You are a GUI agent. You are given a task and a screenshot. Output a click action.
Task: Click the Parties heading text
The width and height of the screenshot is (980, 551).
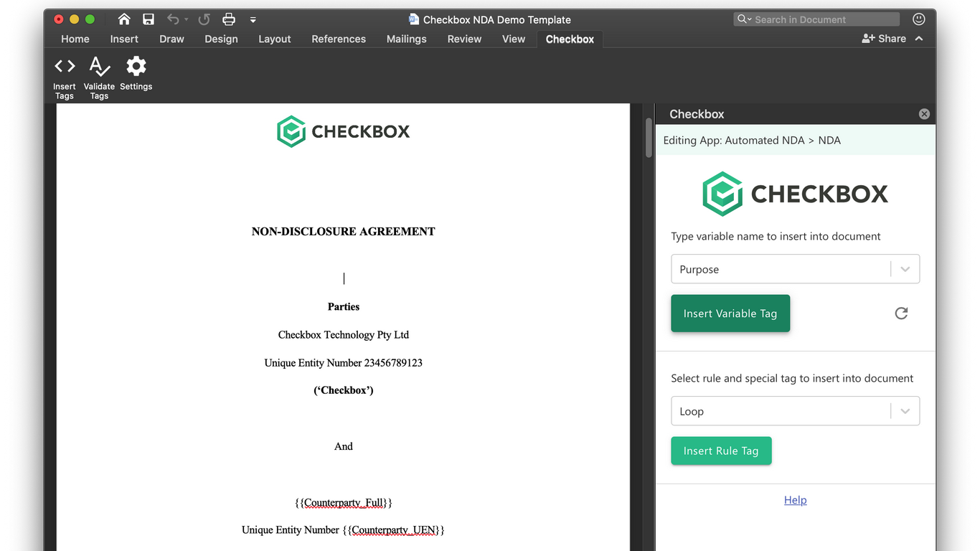(344, 306)
